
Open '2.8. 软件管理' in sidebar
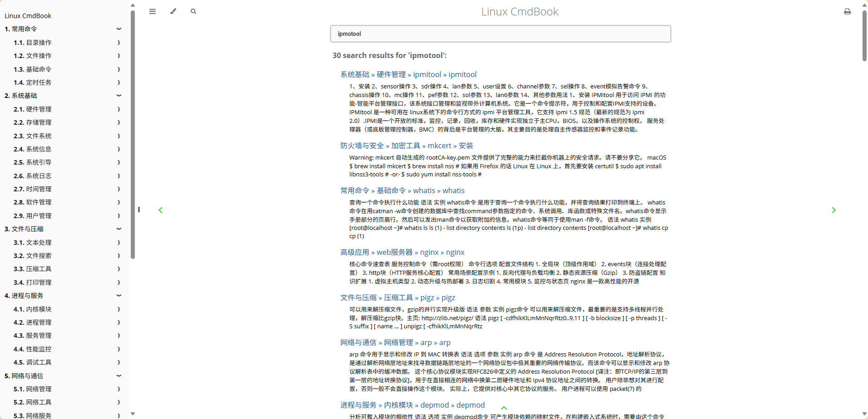point(33,202)
